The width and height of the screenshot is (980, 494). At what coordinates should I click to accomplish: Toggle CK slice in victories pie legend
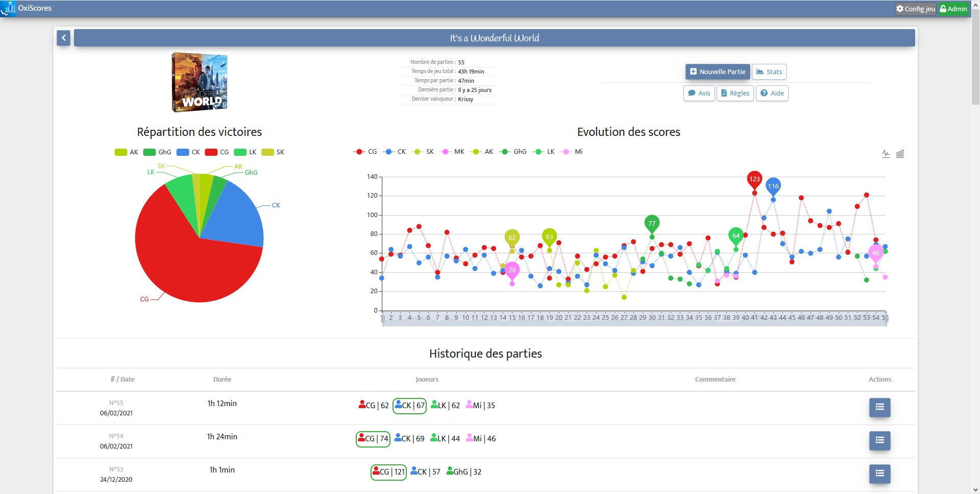coord(188,152)
